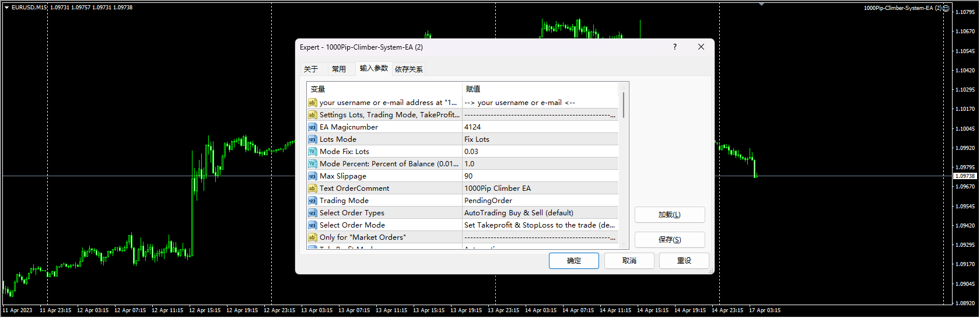Switch to the 常用 tab
980x318 pixels.
click(x=339, y=69)
